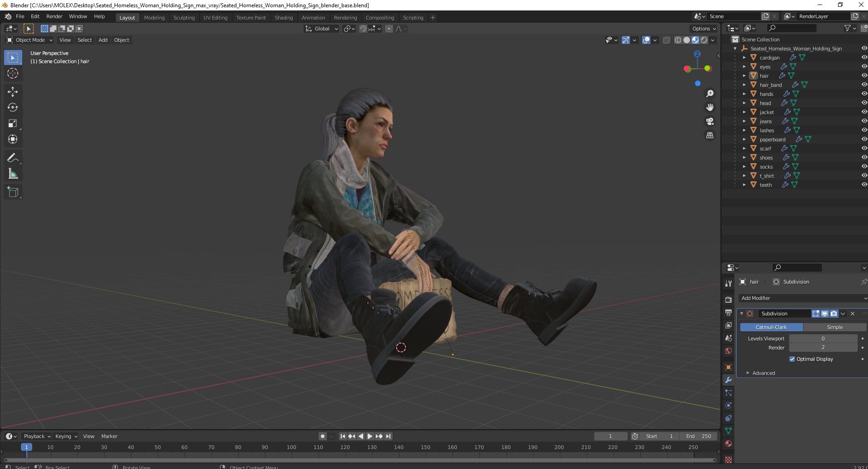This screenshot has height=469, width=868.
Task: Open the Keying dropdown
Action: pyautogui.click(x=66, y=436)
